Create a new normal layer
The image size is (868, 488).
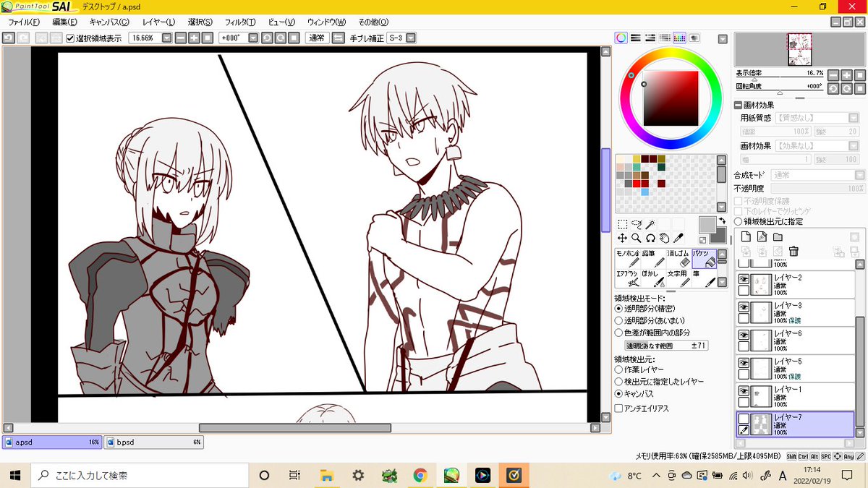[745, 237]
